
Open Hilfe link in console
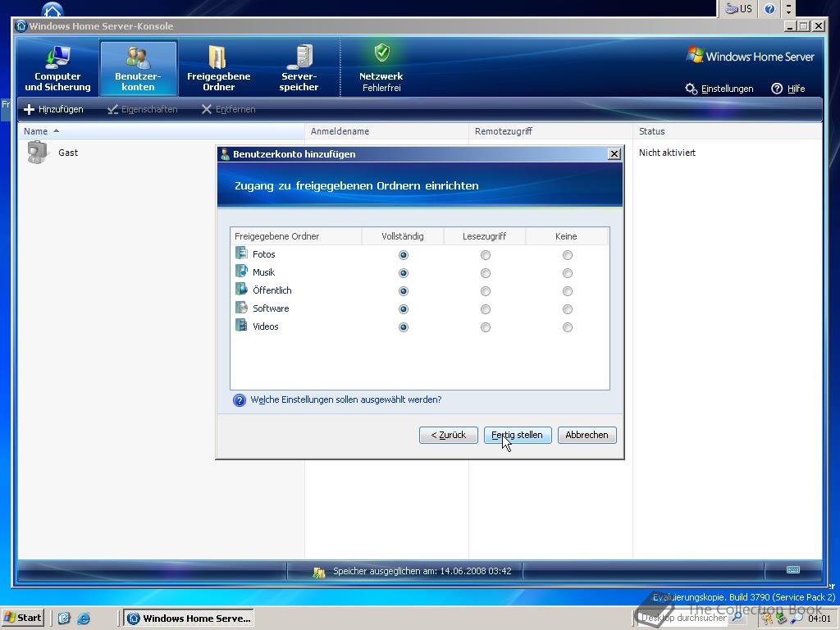(x=788, y=89)
